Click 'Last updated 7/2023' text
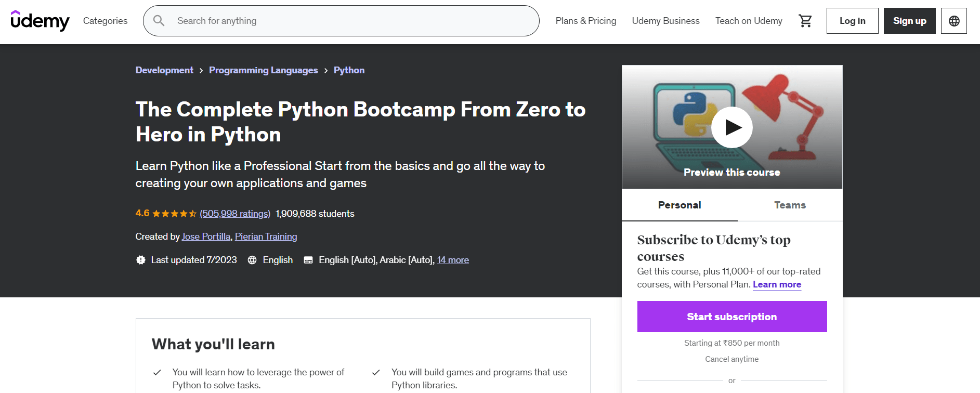Screen dimensions: 980x393 pyautogui.click(x=194, y=260)
